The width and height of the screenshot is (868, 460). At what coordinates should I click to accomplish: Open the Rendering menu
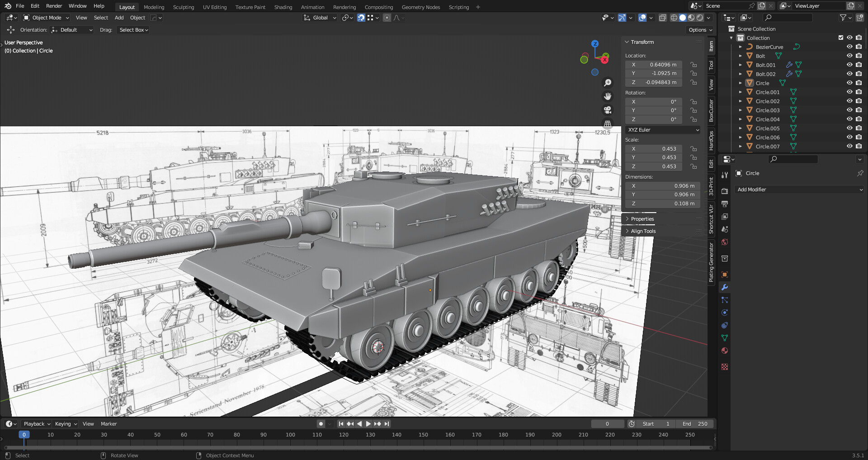pos(344,7)
